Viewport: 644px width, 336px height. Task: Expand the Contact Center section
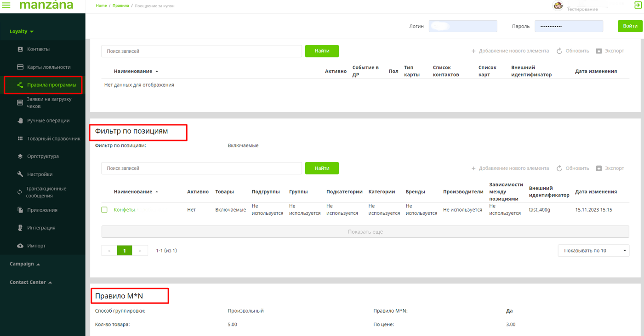(x=30, y=282)
